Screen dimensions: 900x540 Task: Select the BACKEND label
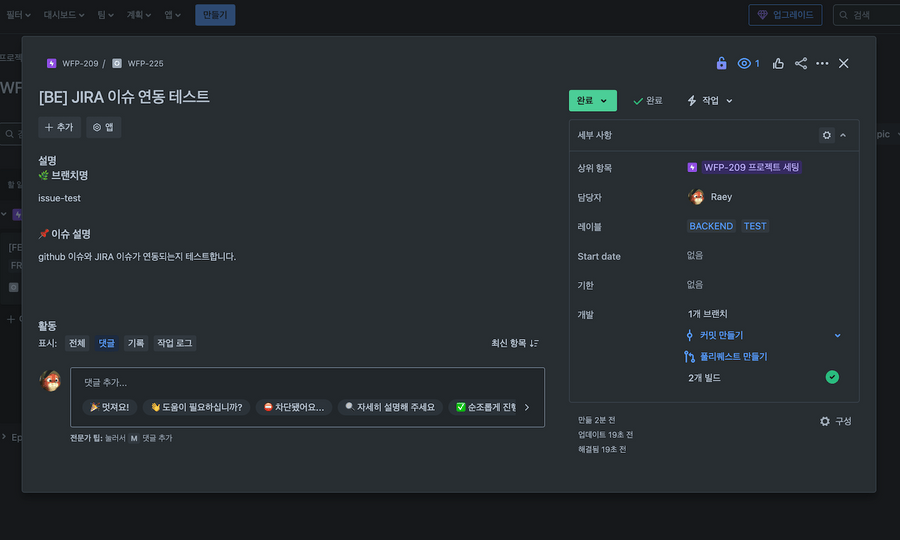coord(711,226)
